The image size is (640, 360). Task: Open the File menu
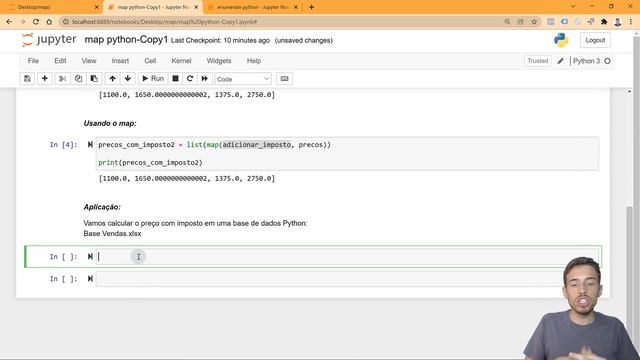pos(33,61)
